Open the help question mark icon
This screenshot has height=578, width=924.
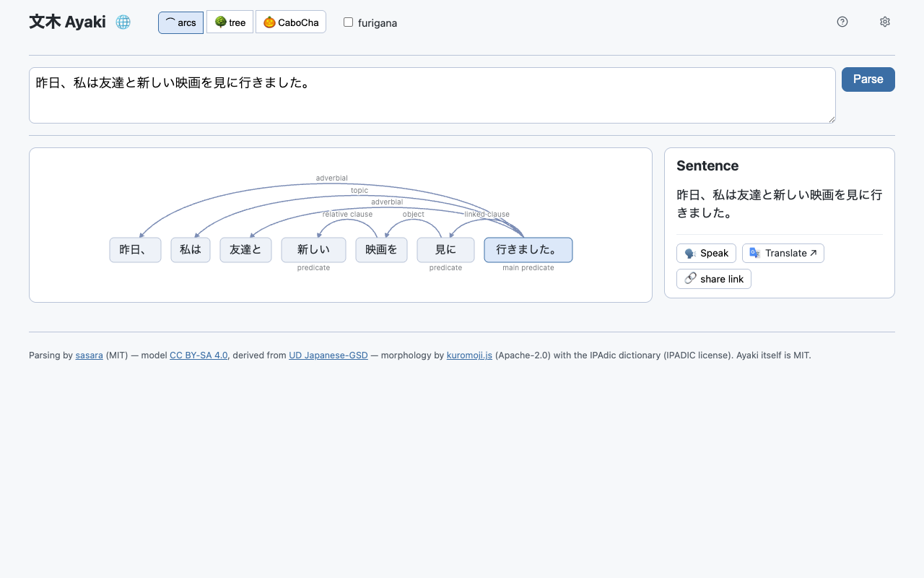point(842,22)
